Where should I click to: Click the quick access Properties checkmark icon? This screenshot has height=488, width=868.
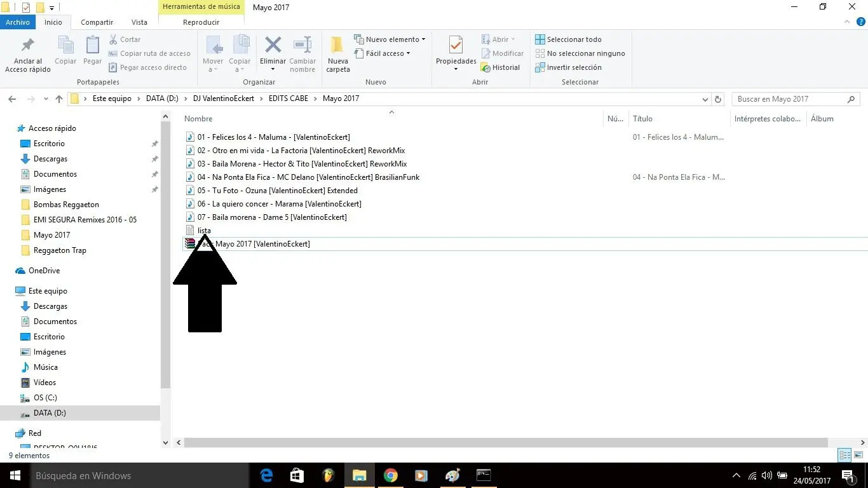(26, 8)
